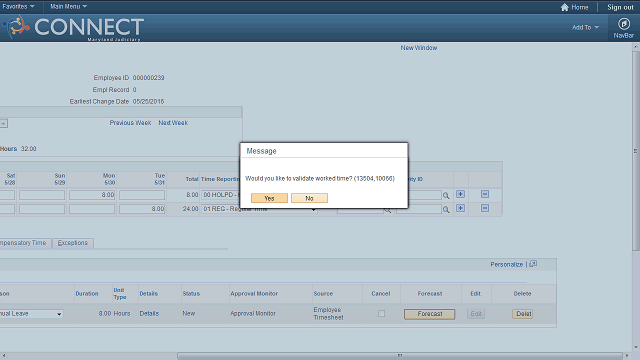
Task: Add a row after the HOLPD row
Action: coord(460,194)
